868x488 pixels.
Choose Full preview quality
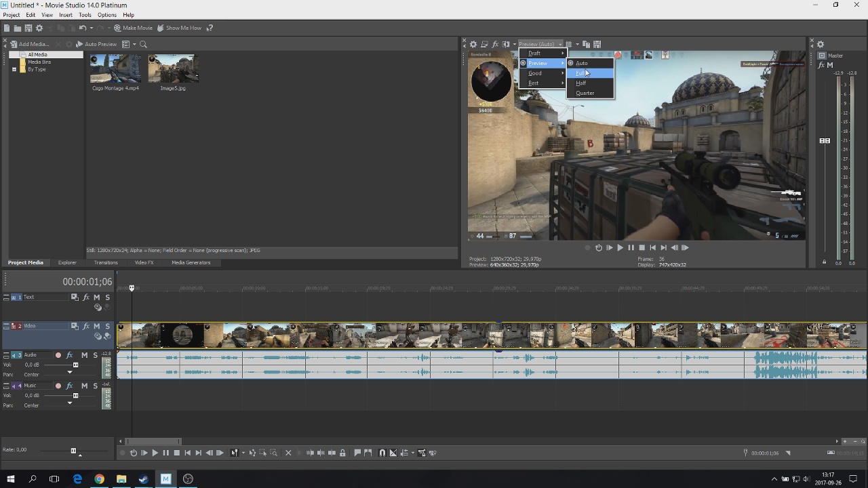coord(590,73)
